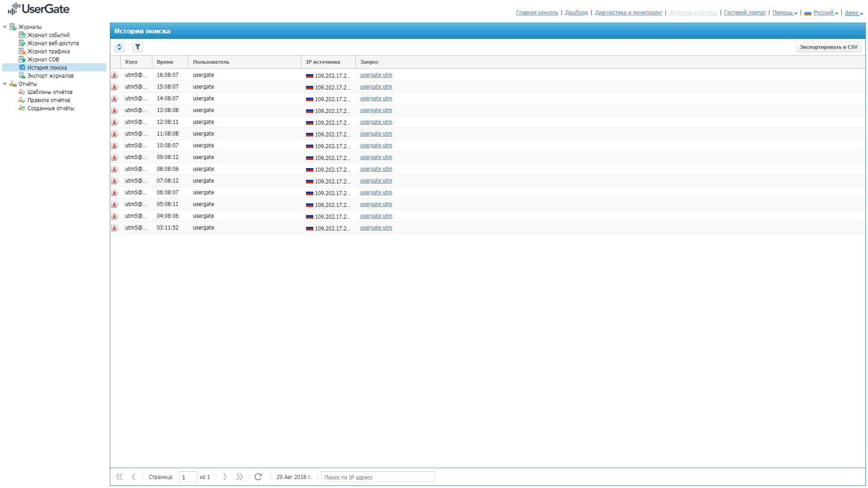The height and width of the screenshot is (488, 868).
Task: Collapse the Отчёты tree section
Action: pyautogui.click(x=5, y=84)
